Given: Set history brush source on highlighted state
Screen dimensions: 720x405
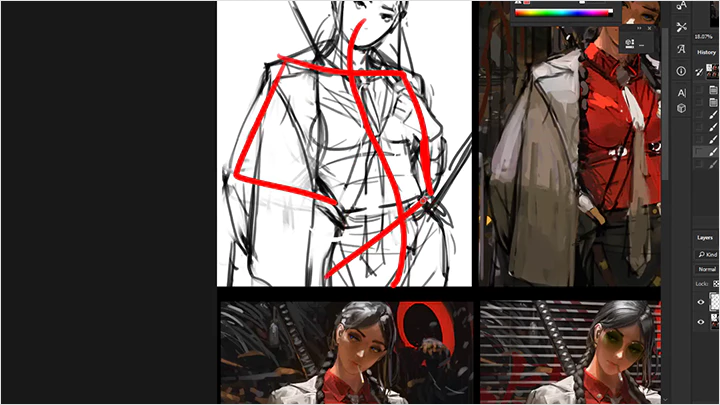Looking at the screenshot, I should [699, 151].
